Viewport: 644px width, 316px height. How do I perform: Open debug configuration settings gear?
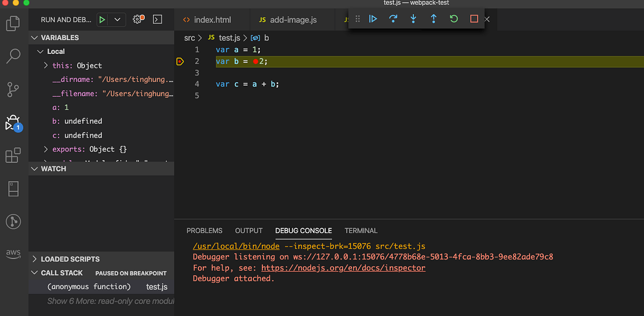[x=137, y=19]
